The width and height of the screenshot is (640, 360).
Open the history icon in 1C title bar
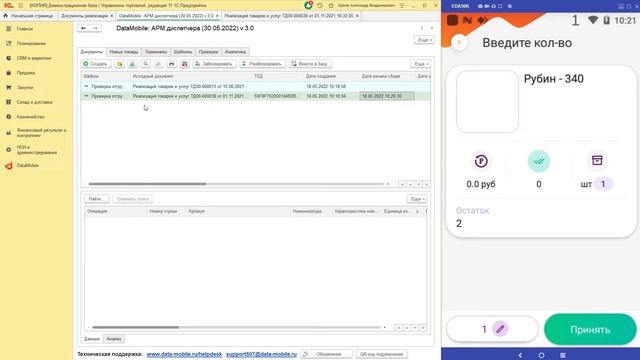coord(320,5)
